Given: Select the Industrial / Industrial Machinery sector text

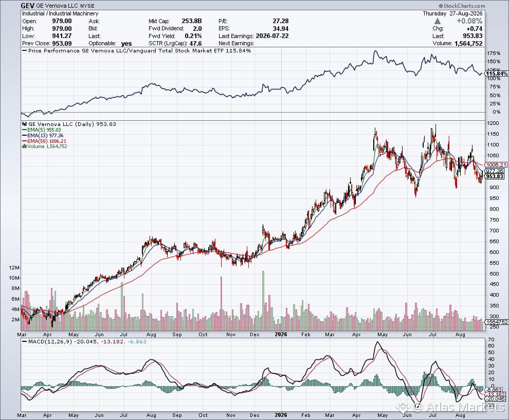Looking at the screenshot, I should [x=60, y=14].
